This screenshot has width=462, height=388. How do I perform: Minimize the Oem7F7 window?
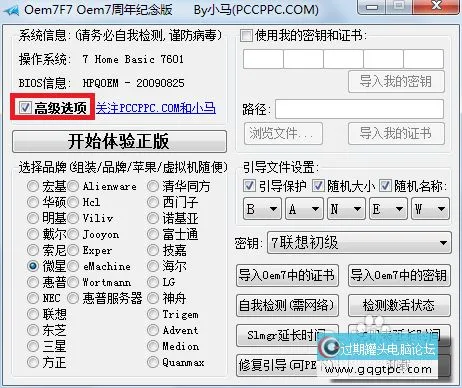coord(372,7)
